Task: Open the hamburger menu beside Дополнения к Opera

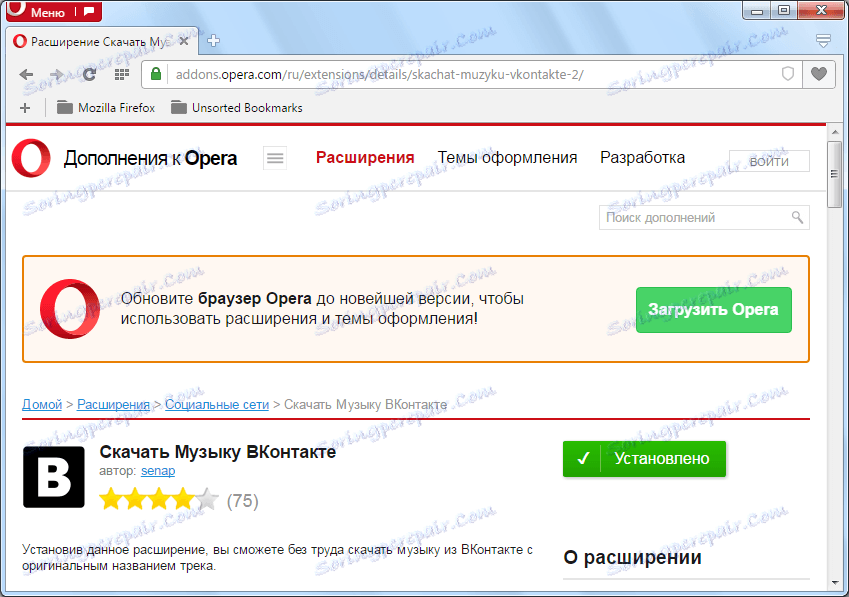Action: tap(274, 158)
